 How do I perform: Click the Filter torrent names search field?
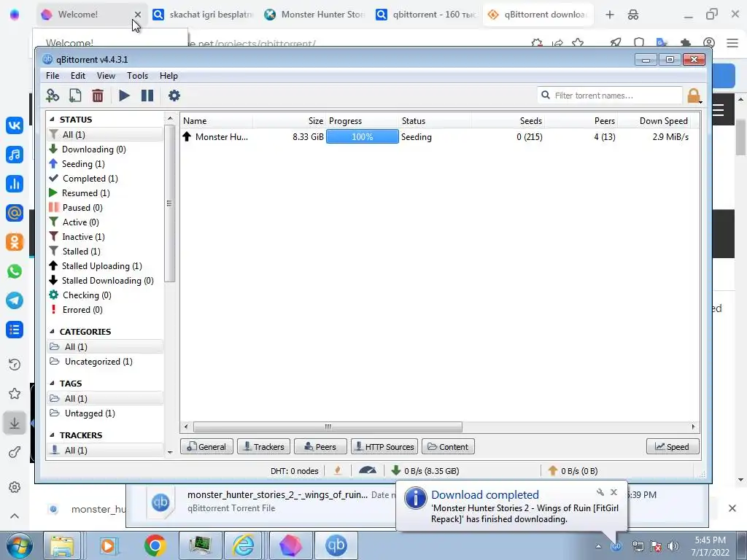[x=610, y=96]
